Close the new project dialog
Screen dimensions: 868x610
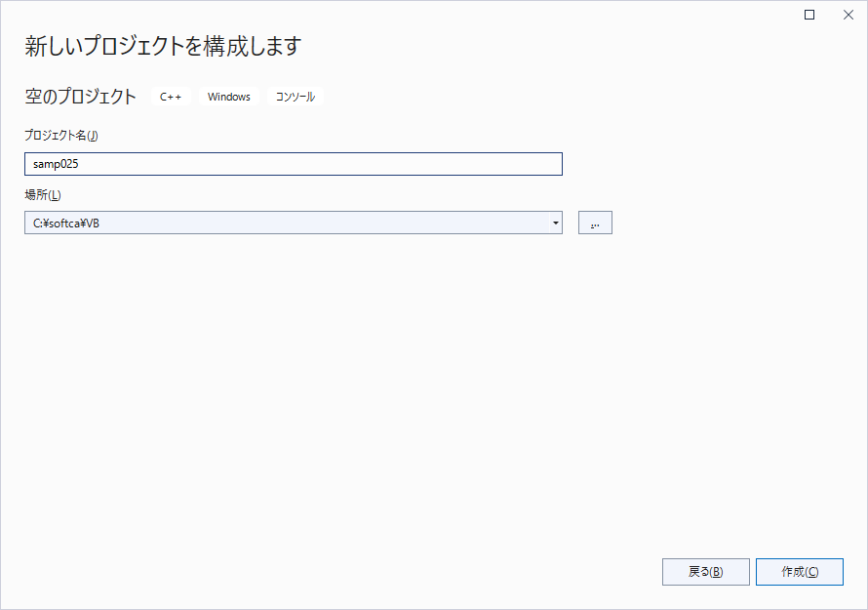coord(848,15)
